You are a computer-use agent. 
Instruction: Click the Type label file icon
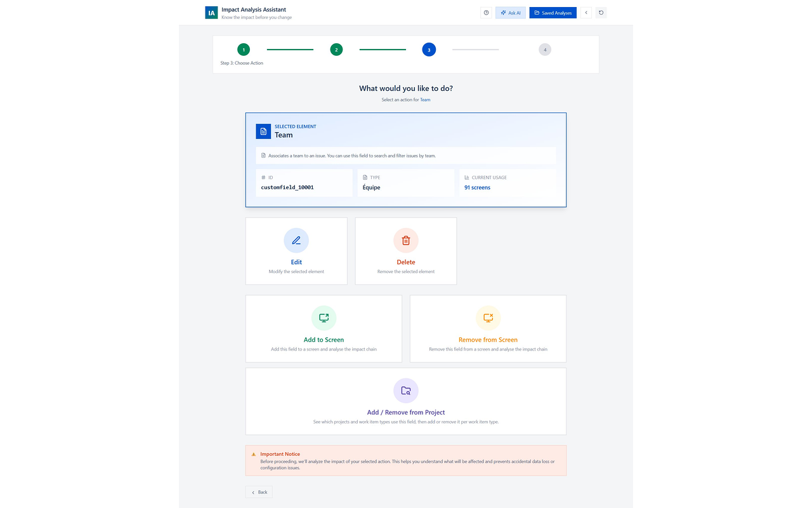[365, 178]
